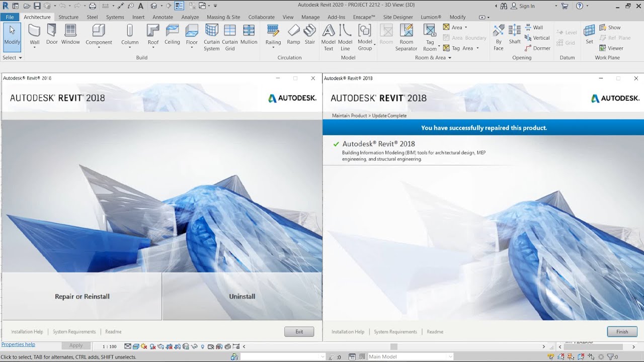Viewport: 644px width, 362px height.
Task: Switch to the Collaborate ribbon tab
Action: 261,17
